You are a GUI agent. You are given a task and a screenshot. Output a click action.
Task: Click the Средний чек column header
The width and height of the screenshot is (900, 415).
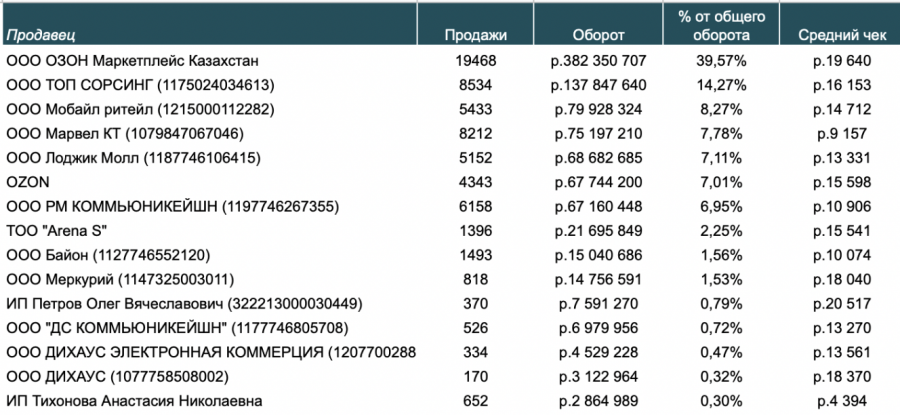(842, 35)
